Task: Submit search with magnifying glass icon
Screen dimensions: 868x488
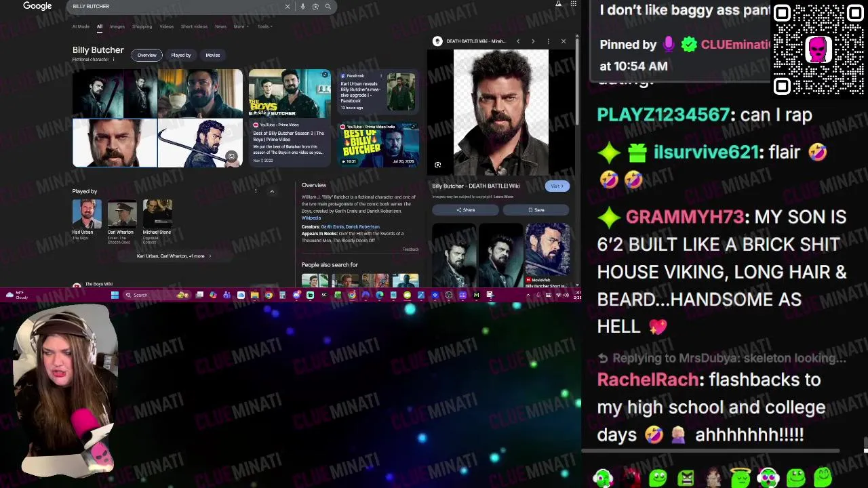Action: pos(328,7)
